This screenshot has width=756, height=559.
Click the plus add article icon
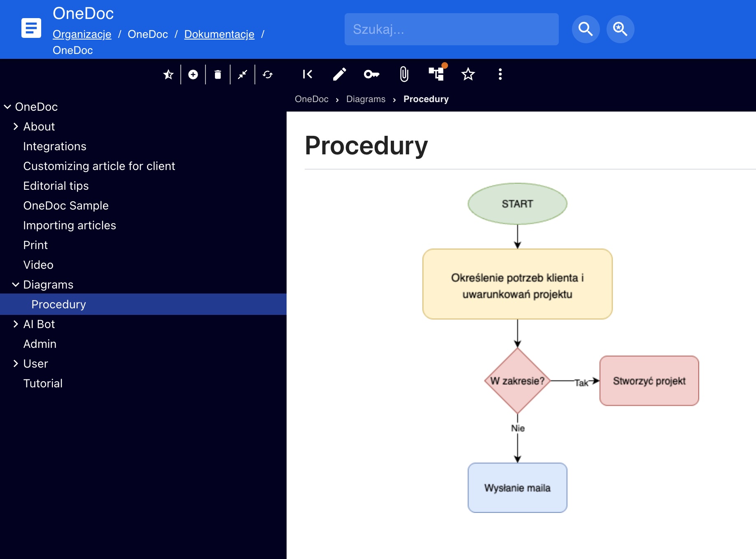tap(193, 75)
